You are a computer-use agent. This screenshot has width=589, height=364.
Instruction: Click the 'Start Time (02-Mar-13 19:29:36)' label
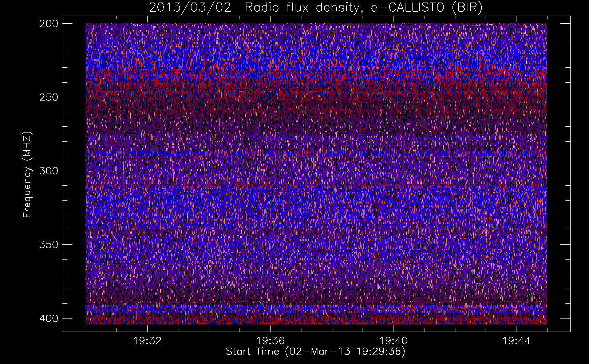coord(316,352)
